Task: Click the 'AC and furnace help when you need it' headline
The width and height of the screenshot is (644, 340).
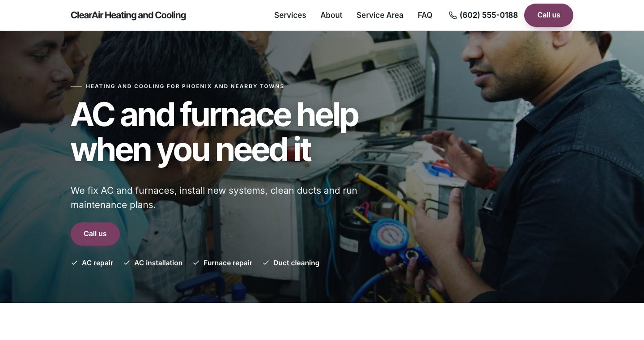Action: (x=215, y=132)
